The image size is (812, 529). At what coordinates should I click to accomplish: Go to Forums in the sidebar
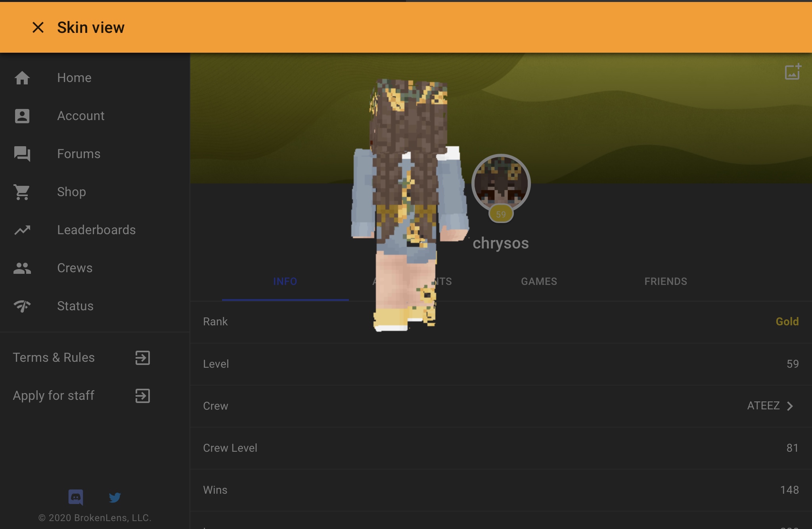pyautogui.click(x=95, y=154)
